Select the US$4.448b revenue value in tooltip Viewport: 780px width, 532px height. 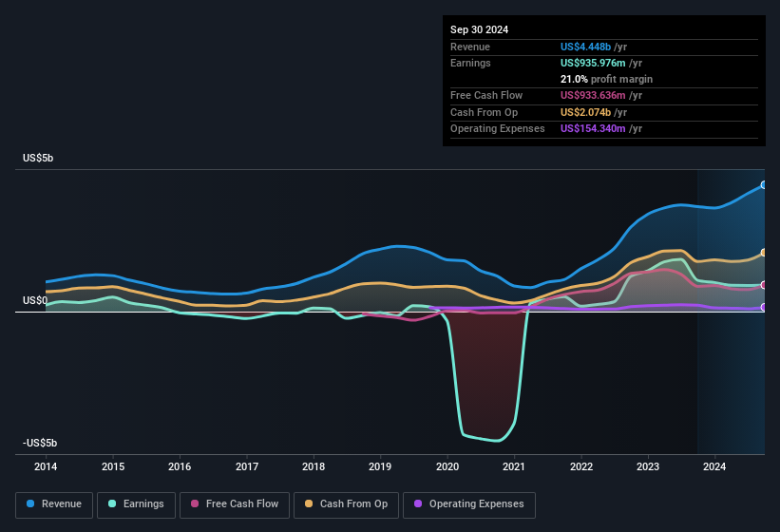click(586, 47)
